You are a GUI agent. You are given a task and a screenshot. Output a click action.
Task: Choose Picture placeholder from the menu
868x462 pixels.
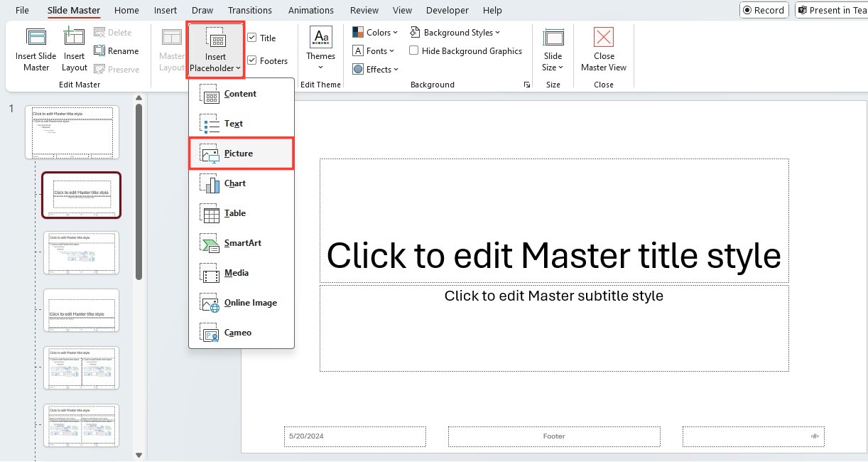(x=242, y=154)
